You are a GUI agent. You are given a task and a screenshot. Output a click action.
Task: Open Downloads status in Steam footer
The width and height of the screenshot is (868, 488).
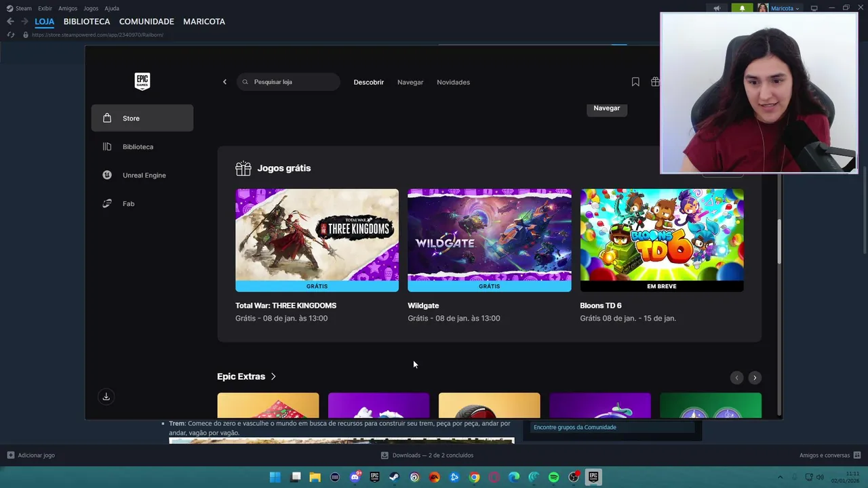(x=427, y=455)
